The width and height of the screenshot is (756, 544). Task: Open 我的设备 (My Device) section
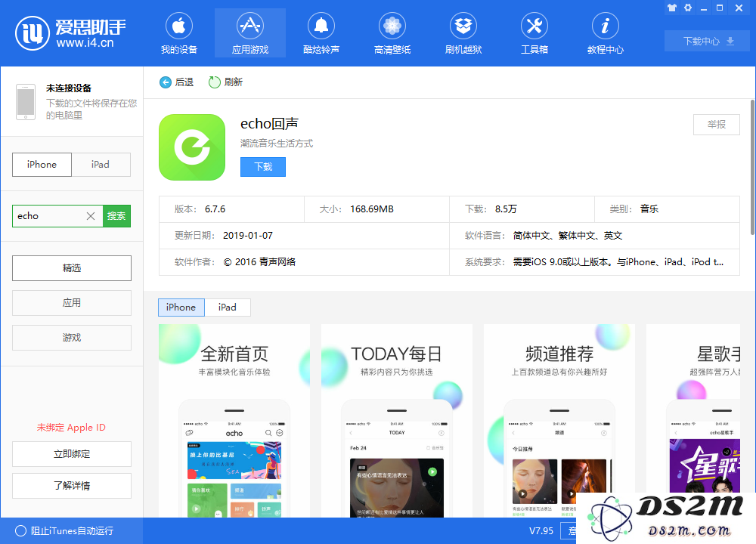click(x=179, y=34)
